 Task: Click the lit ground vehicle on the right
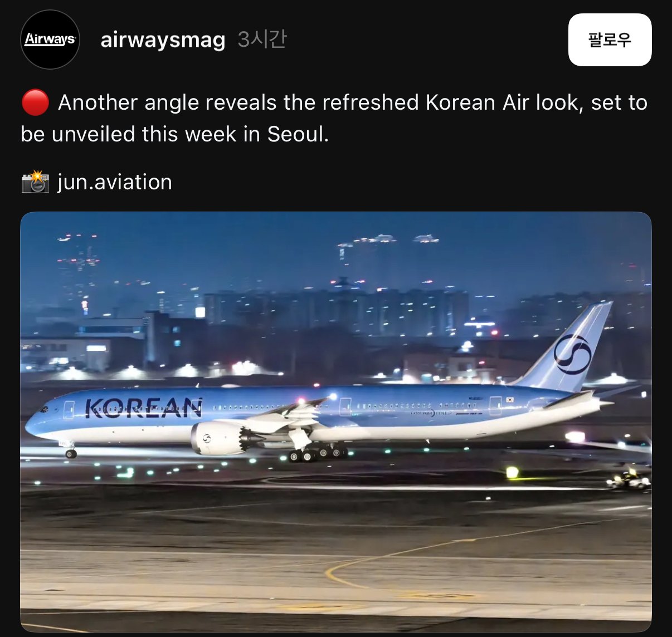pos(629,479)
